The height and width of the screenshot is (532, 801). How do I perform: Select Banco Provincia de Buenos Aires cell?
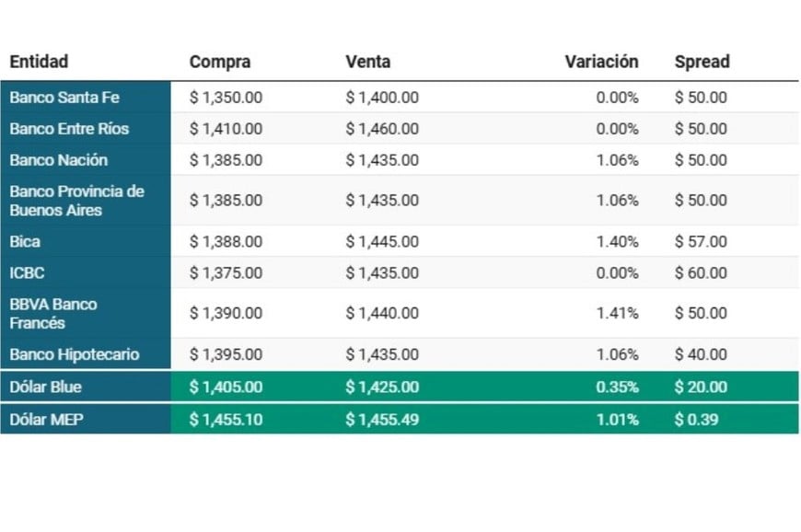click(x=77, y=201)
